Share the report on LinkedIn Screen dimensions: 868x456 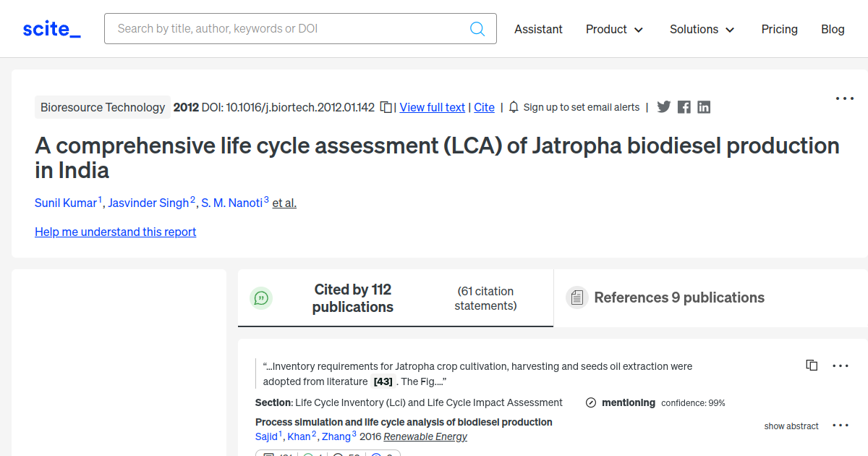703,106
